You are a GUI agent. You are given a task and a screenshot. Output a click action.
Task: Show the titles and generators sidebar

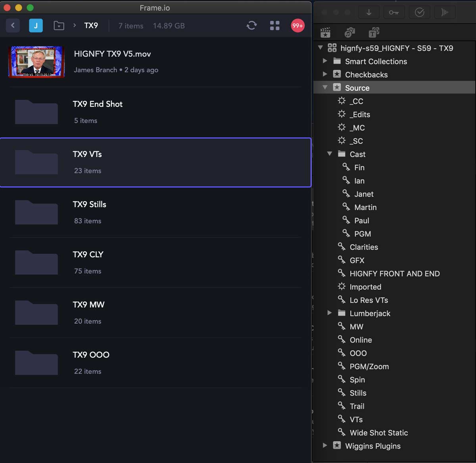[374, 33]
